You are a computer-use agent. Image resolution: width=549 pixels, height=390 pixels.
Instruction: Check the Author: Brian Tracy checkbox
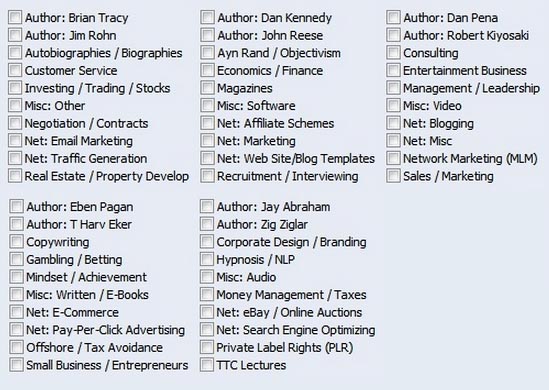tap(15, 17)
